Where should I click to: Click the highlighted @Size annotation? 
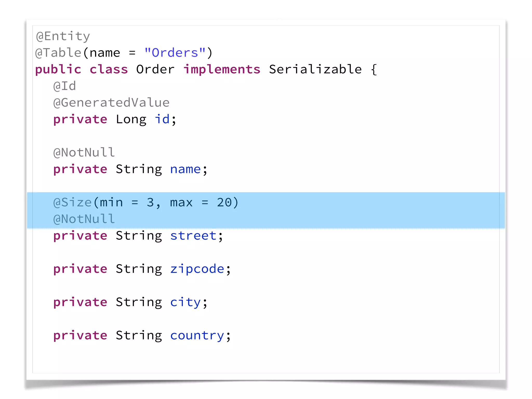tap(72, 202)
